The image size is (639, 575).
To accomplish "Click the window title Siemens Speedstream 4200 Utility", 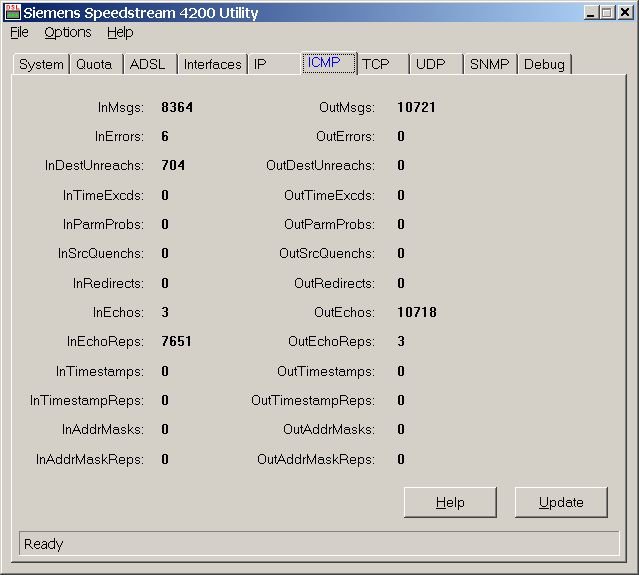I will pos(141,13).
